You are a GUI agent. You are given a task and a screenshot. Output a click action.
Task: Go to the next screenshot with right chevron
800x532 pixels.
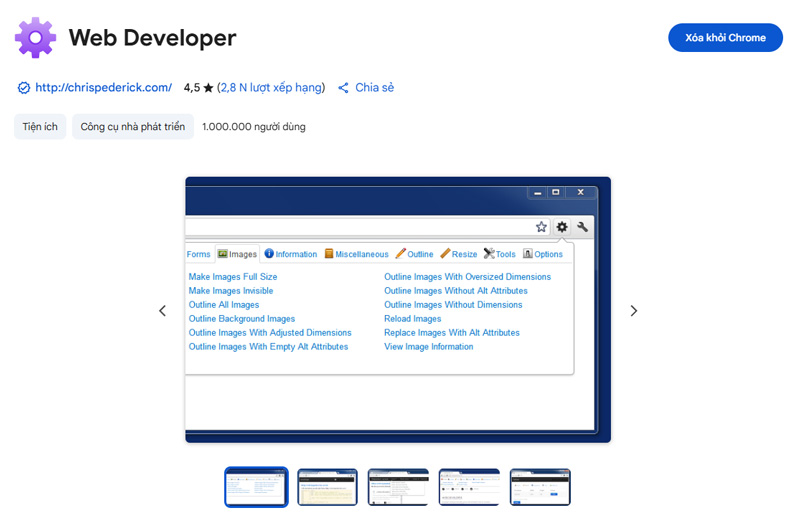pyautogui.click(x=633, y=311)
